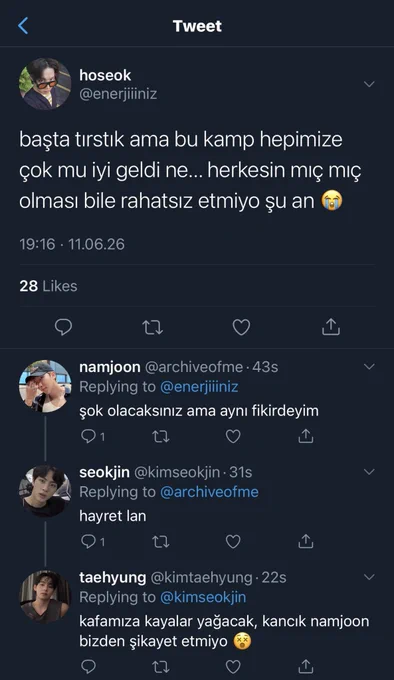Retweet hoseok's main tweet
This screenshot has height=680, width=394.
tap(153, 327)
